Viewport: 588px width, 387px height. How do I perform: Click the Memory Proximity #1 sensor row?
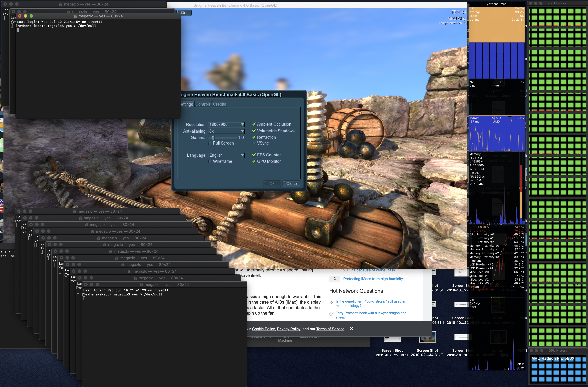[496, 249]
